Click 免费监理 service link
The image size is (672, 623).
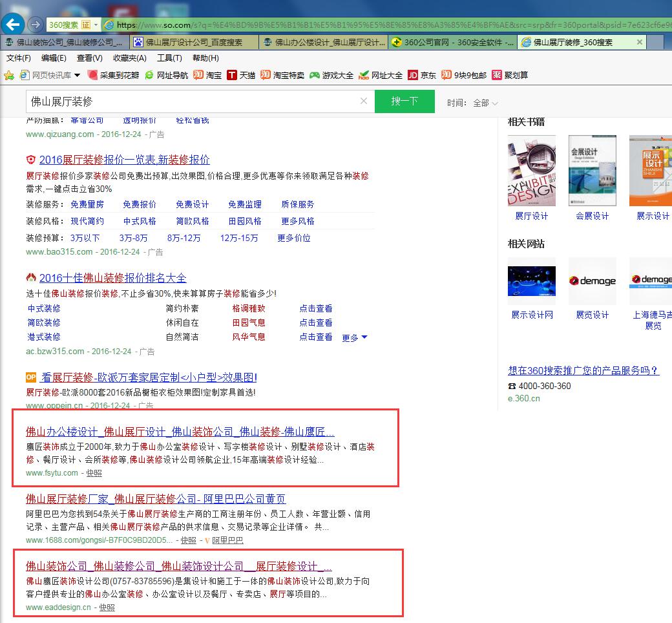pyautogui.click(x=245, y=204)
